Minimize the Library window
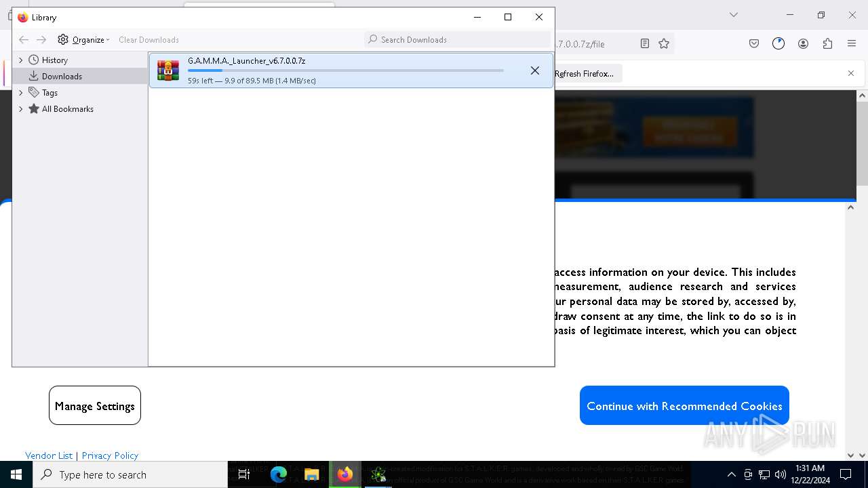The height and width of the screenshot is (488, 868). coord(477,17)
